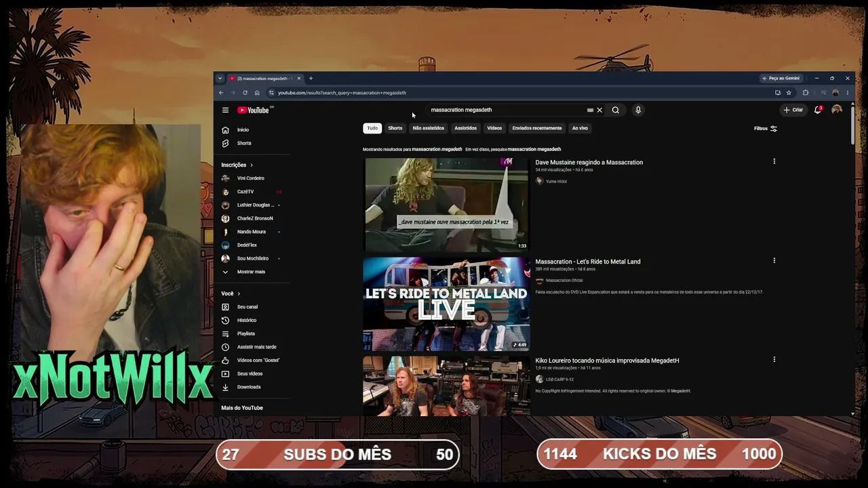Reload the YouTube page
The height and width of the screenshot is (488, 868).
(245, 93)
